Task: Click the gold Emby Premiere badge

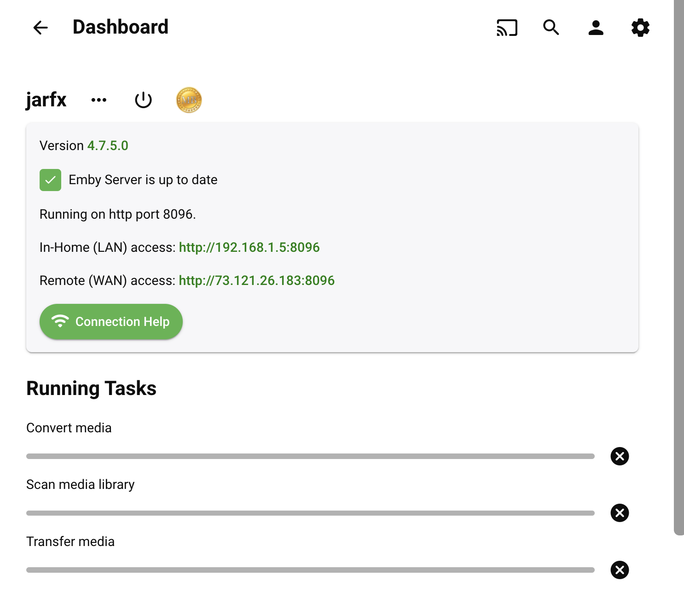Action: [x=189, y=100]
